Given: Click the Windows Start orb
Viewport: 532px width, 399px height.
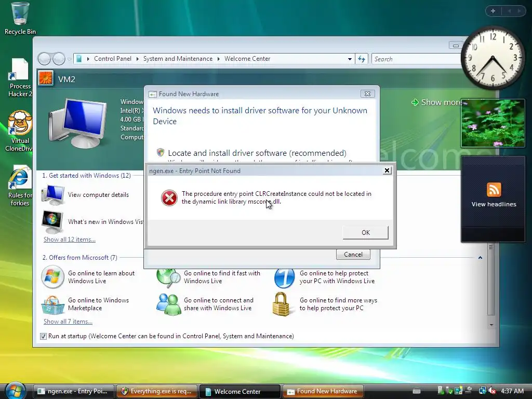Looking at the screenshot, I should click(15, 391).
